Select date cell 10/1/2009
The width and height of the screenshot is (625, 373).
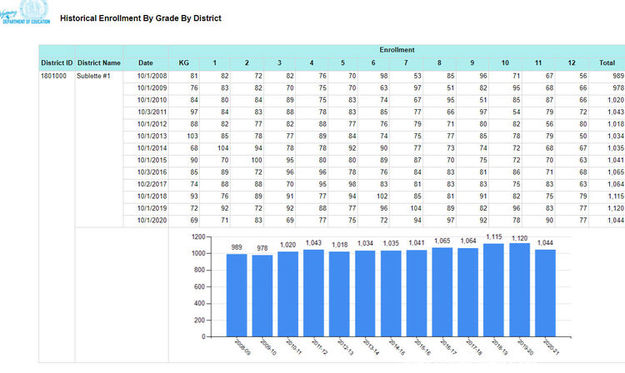point(152,88)
